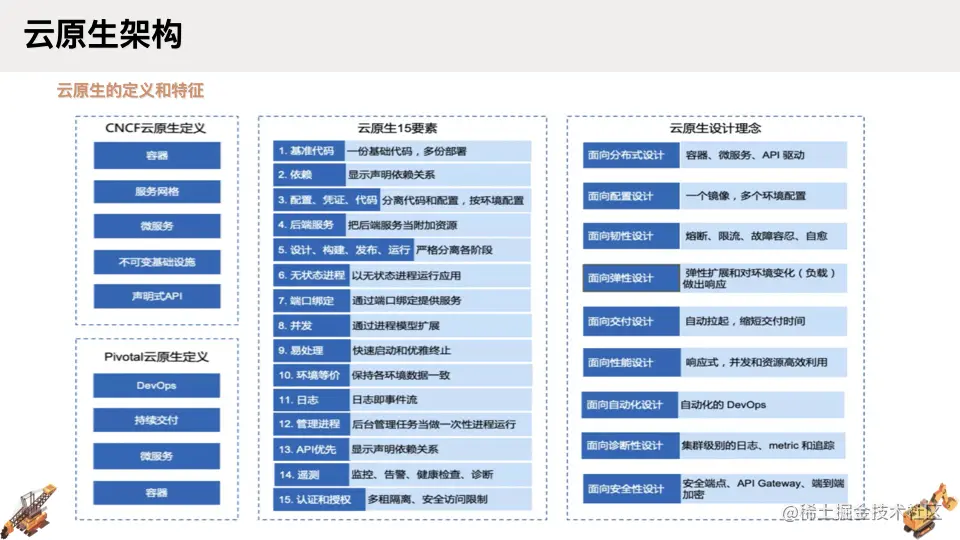Click the 14. 遥测 label
This screenshot has height=540, width=960.
311,474
